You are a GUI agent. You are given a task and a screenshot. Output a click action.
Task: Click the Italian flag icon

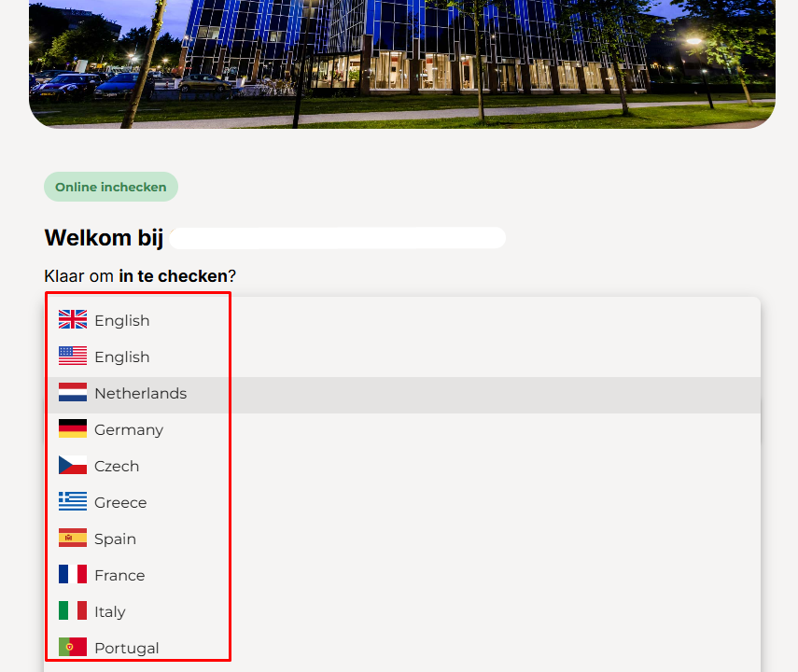point(73,611)
